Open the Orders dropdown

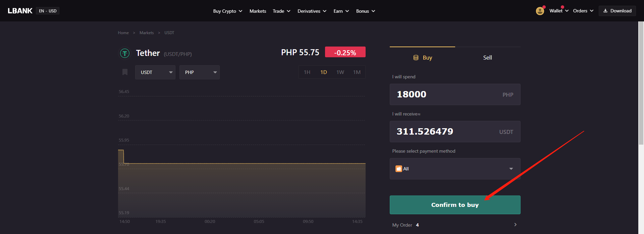583,11
